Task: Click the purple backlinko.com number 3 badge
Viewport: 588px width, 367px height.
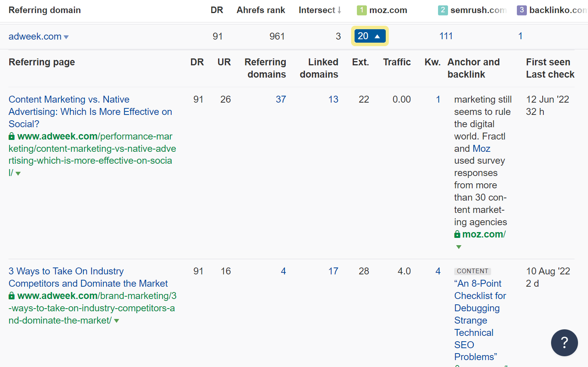Action: 521,10
